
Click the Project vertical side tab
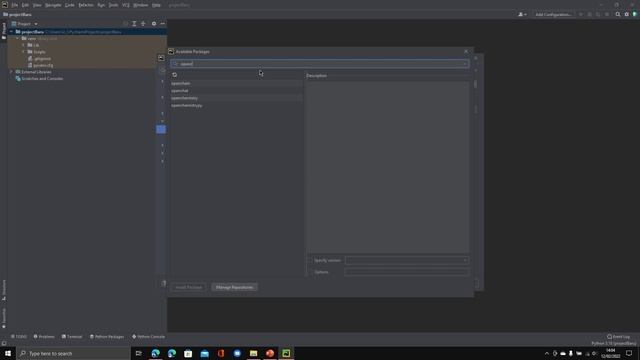(x=4, y=31)
